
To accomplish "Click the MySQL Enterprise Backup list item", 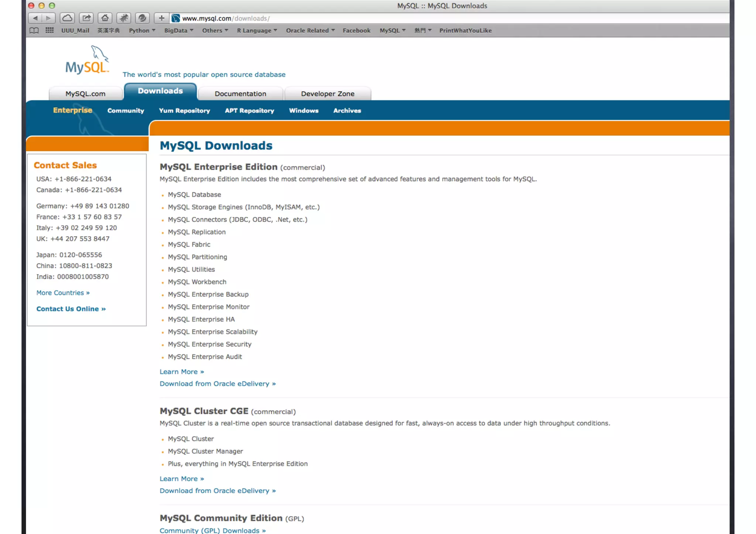I will tap(208, 294).
